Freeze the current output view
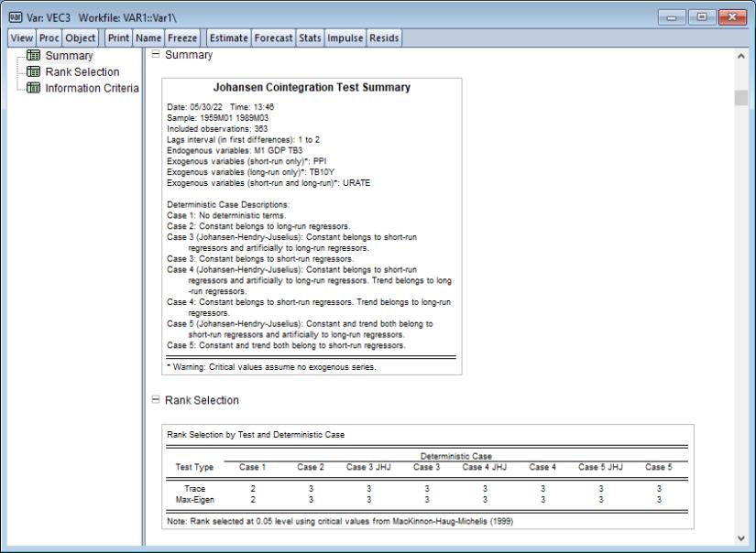Image resolution: width=756 pixels, height=553 pixels. pos(183,38)
